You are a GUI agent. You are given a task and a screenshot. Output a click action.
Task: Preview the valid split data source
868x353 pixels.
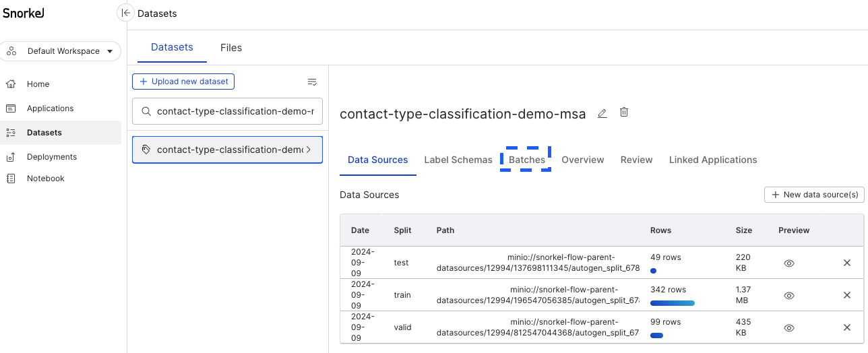(789, 327)
